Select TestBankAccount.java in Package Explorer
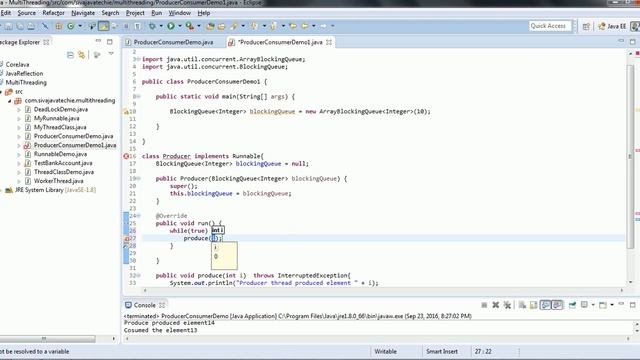Screen dimensions: 640x360 coord(63,163)
